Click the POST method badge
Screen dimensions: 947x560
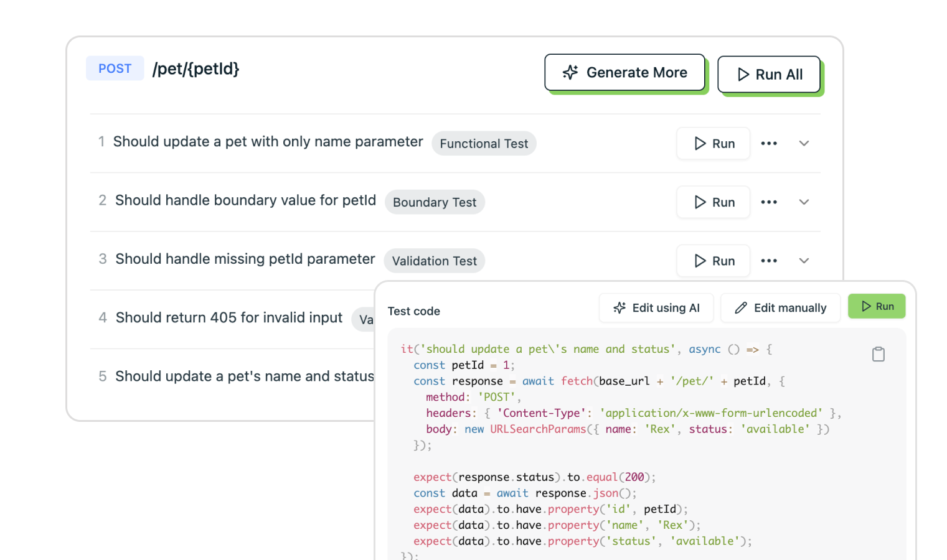[115, 68]
